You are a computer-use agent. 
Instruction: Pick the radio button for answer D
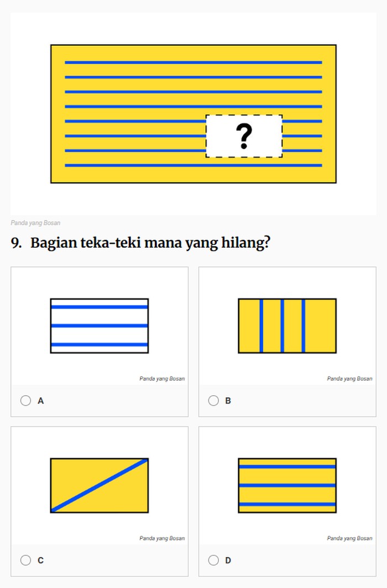[213, 560]
